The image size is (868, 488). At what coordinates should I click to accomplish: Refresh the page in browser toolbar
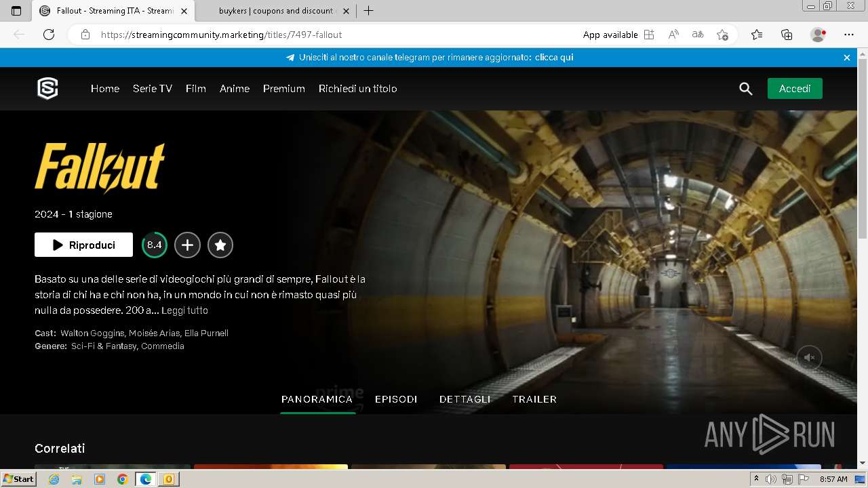(x=49, y=35)
